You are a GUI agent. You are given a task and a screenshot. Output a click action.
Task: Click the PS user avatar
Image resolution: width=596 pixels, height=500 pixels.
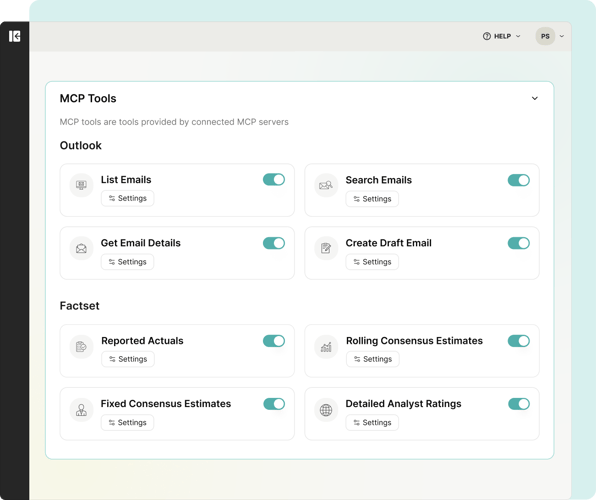545,36
